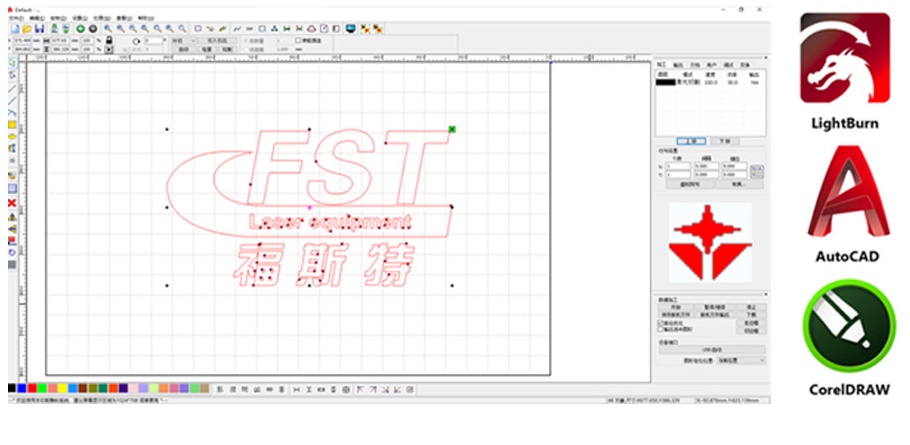This screenshot has width=910, height=445.
Task: Click the Open folder toolbar icon
Action: tap(27, 28)
